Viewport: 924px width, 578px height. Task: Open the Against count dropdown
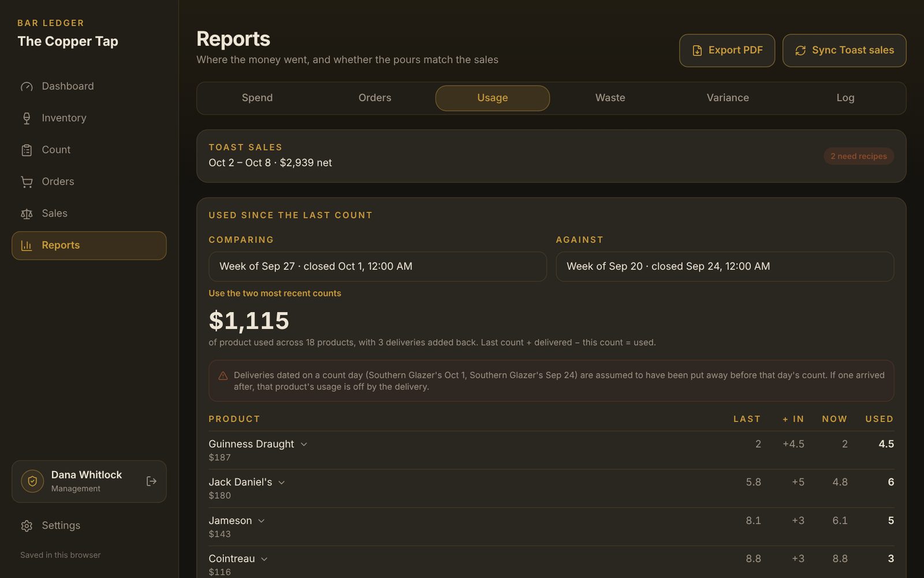pyautogui.click(x=725, y=266)
